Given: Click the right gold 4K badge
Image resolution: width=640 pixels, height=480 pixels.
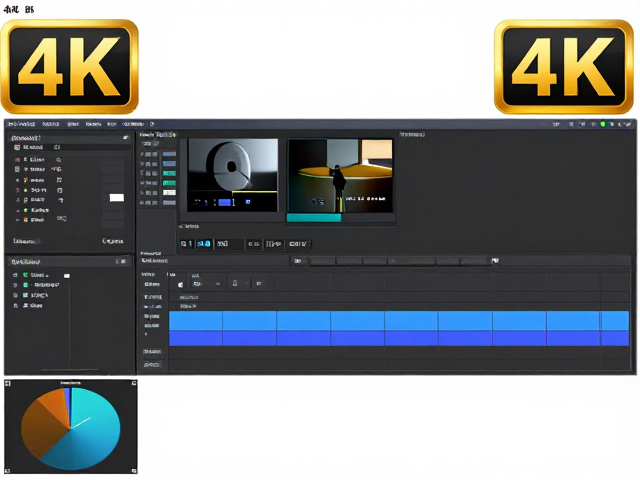Looking at the screenshot, I should [564, 67].
